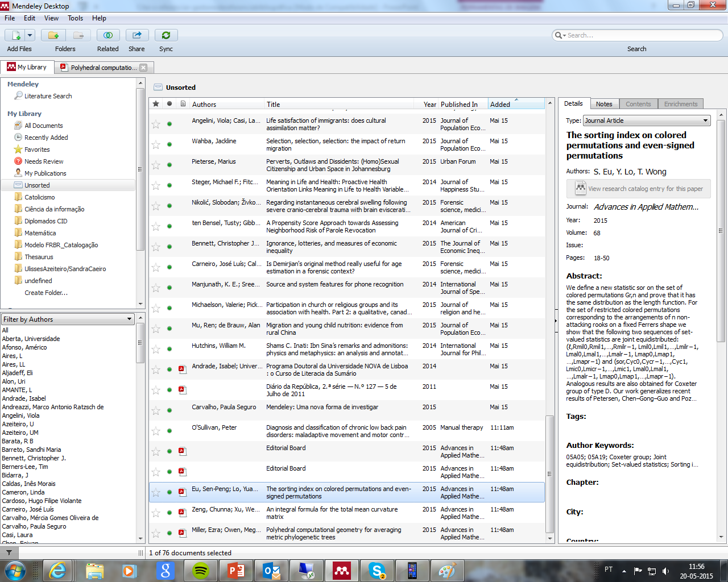
Task: Click the Favorites star icon in the sidebar
Action: (x=18, y=149)
